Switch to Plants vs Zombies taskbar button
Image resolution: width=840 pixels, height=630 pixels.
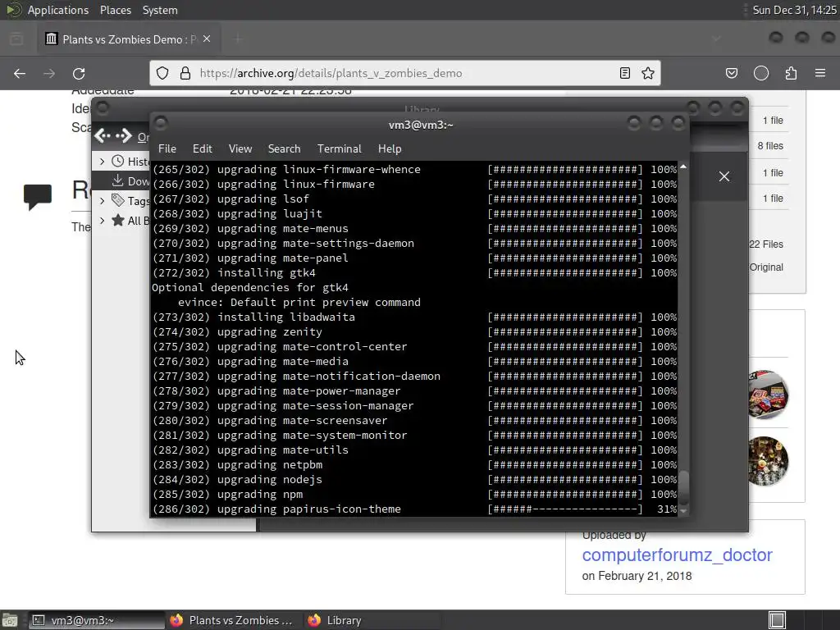point(234,620)
